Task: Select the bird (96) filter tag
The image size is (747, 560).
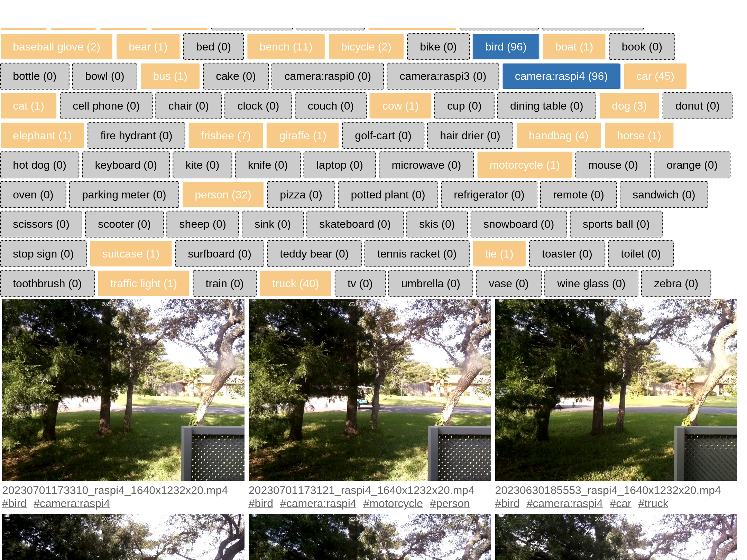Action: coord(505,46)
